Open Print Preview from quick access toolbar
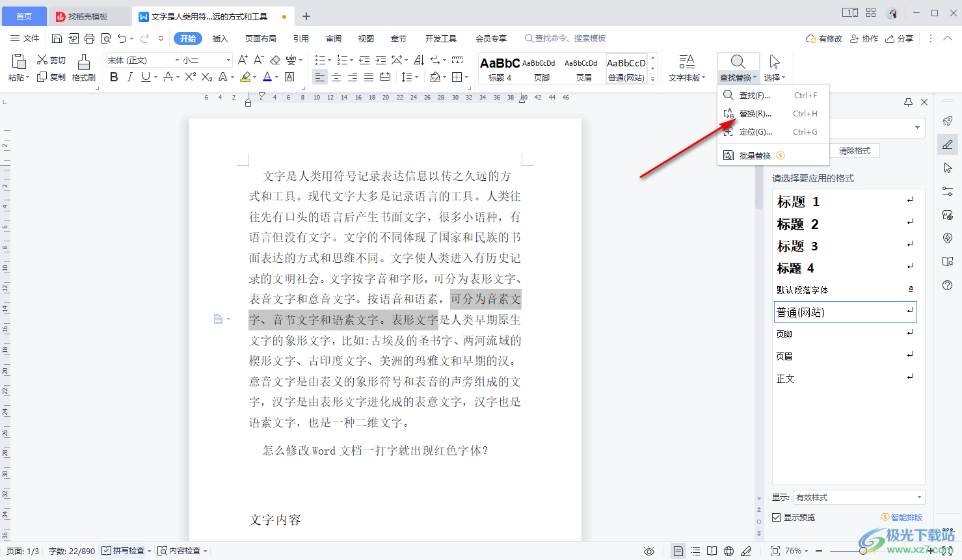Viewport: 962px width, 560px height. point(106,38)
